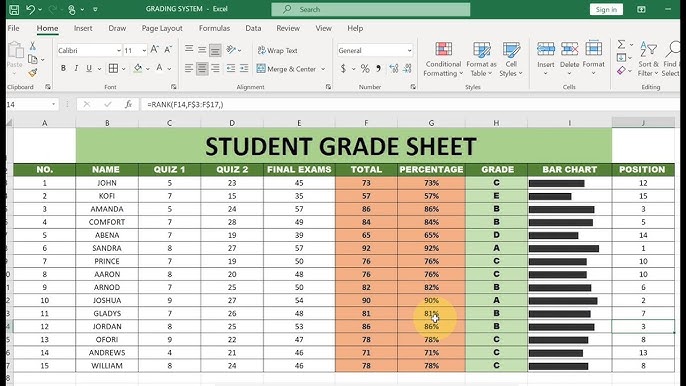The height and width of the screenshot is (386, 686).
Task: Select Align Left icon
Action: click(189, 68)
